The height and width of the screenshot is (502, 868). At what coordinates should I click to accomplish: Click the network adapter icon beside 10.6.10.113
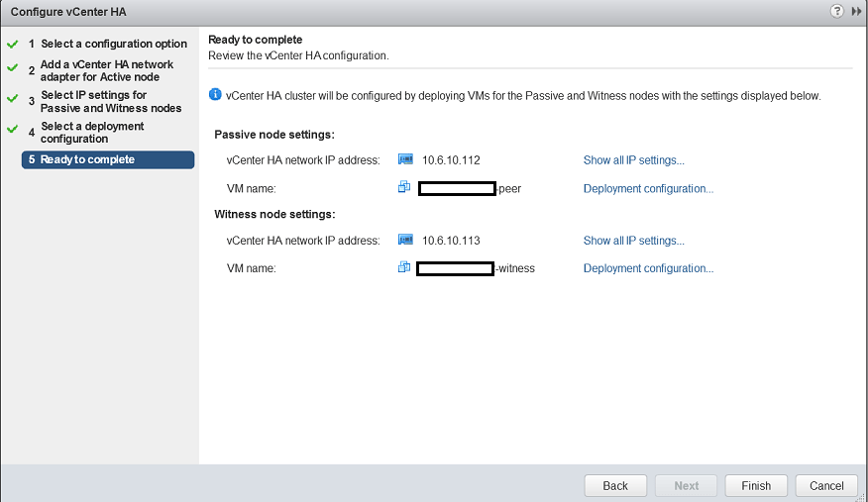(x=404, y=240)
